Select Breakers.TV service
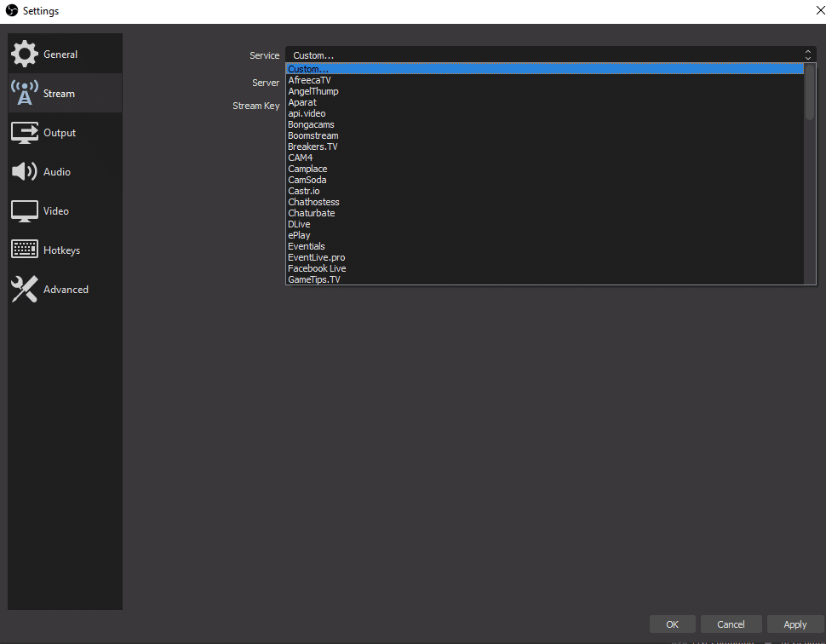This screenshot has height=644, width=826. (545, 147)
